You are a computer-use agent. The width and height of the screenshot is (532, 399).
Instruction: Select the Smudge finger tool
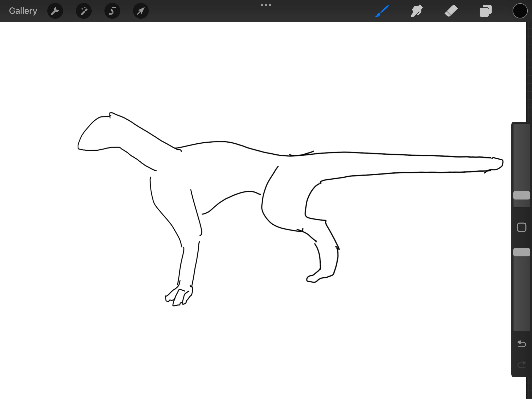(417, 11)
